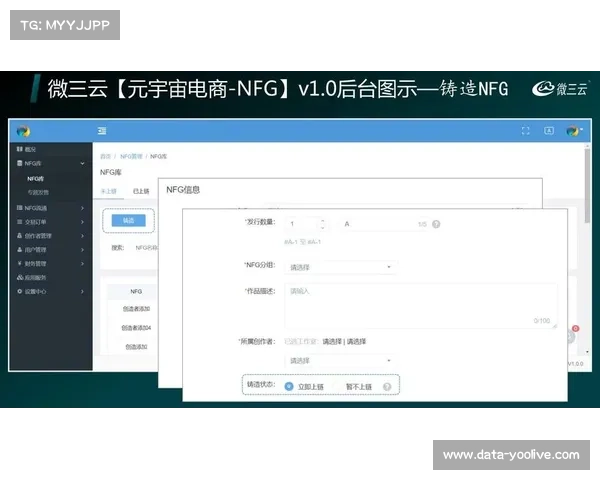Toggle the sidebar collapse icon in the header

pyautogui.click(x=102, y=131)
